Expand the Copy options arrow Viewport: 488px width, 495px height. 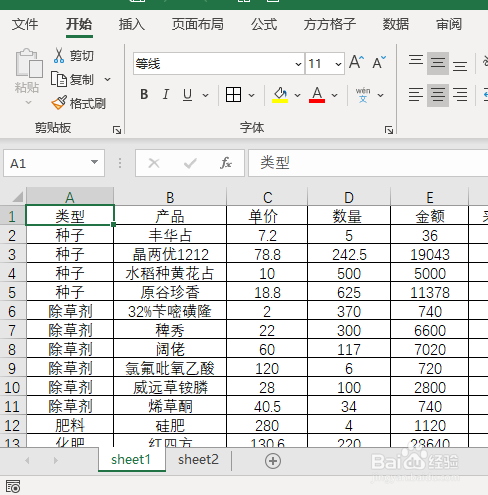107,80
